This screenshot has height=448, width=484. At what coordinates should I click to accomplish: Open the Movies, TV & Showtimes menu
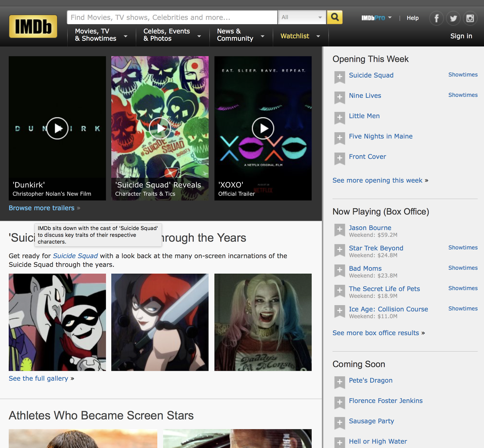click(96, 35)
